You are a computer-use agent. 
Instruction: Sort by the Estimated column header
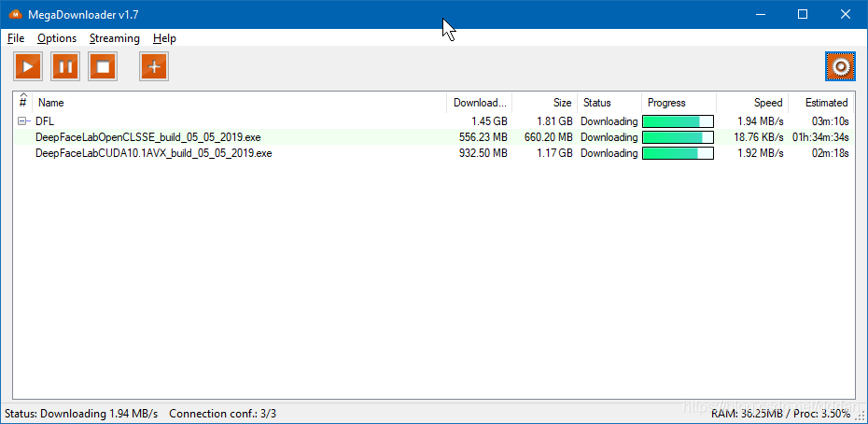tap(821, 102)
